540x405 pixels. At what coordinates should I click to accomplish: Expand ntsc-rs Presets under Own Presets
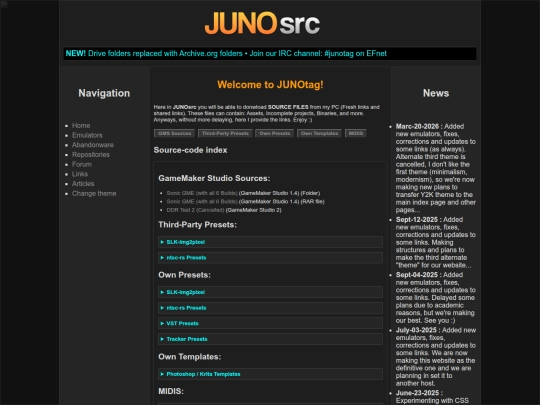pos(270,308)
